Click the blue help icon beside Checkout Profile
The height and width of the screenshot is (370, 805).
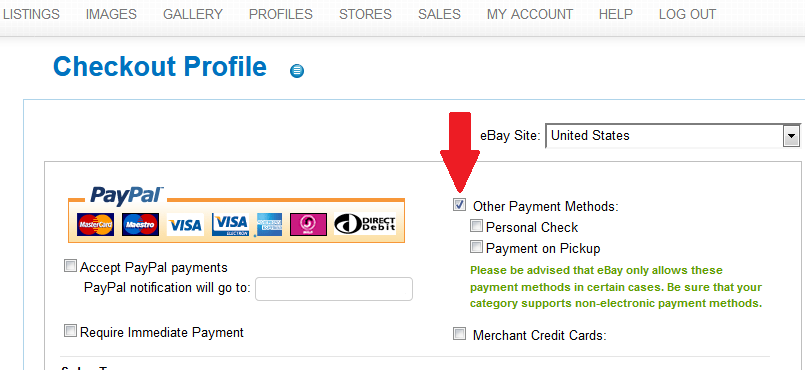[297, 71]
